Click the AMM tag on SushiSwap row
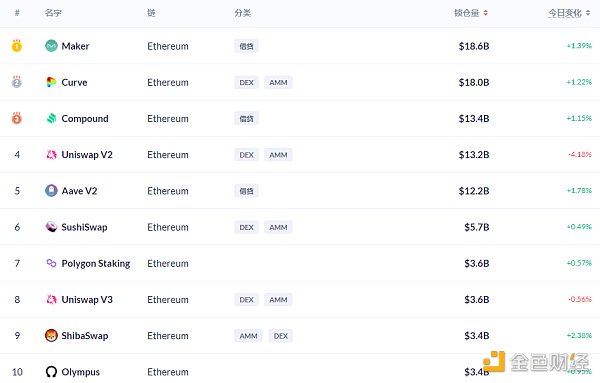600x383 pixels. tap(278, 227)
